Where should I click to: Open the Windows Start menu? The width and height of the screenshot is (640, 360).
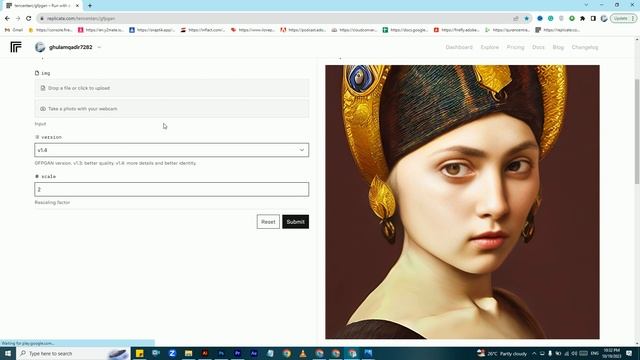[x=8, y=353]
